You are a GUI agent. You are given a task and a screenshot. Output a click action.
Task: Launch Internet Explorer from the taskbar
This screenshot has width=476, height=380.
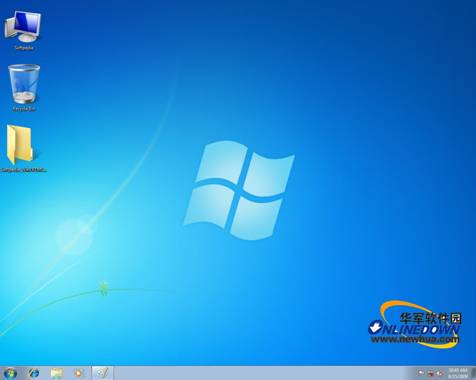tap(33, 373)
